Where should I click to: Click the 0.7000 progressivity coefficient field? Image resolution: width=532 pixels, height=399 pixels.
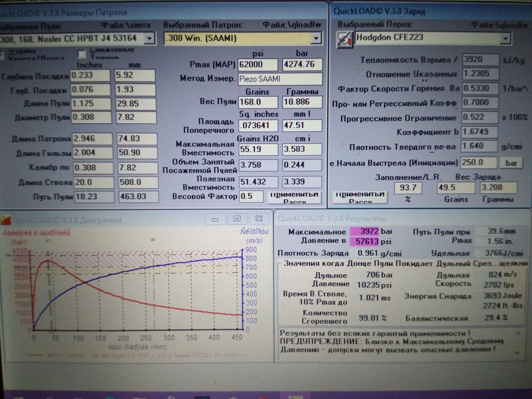tap(480, 102)
